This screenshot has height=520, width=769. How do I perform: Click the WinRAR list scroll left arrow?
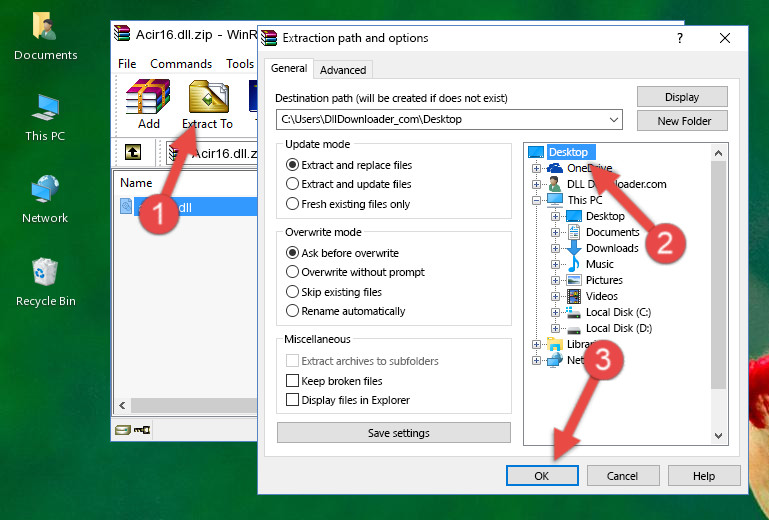[x=122, y=405]
